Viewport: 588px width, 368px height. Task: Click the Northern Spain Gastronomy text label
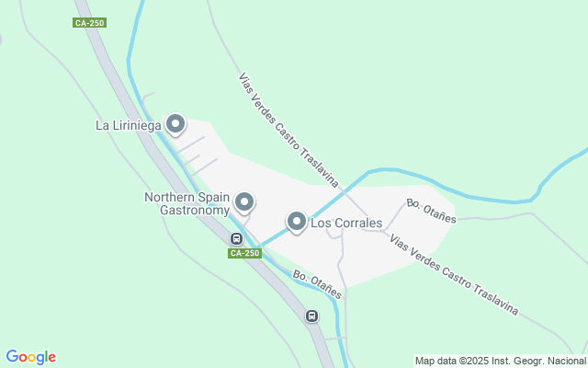point(187,203)
